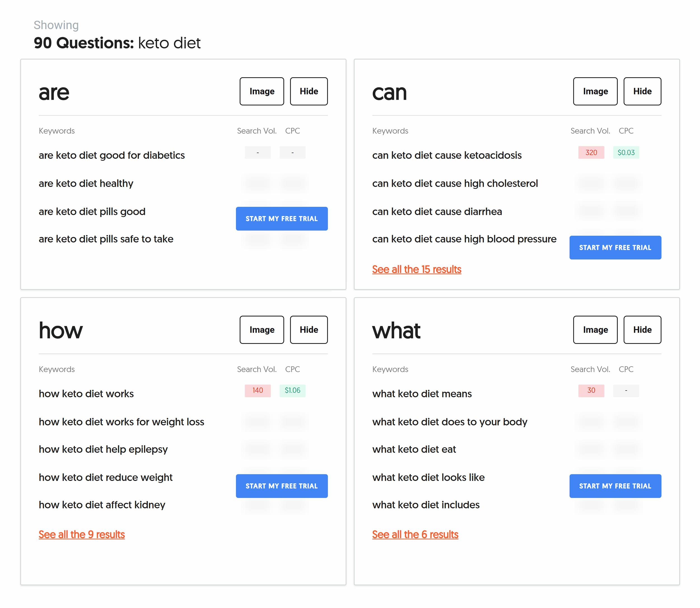This screenshot has width=700, height=608.
Task: Select 'what keto diet looks like' keyword
Action: pos(428,477)
